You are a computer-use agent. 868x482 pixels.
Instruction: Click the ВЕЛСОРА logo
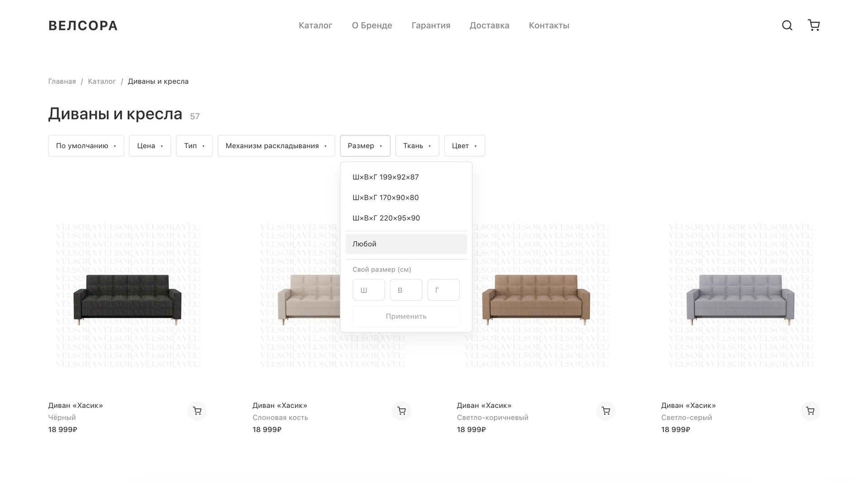click(x=83, y=26)
